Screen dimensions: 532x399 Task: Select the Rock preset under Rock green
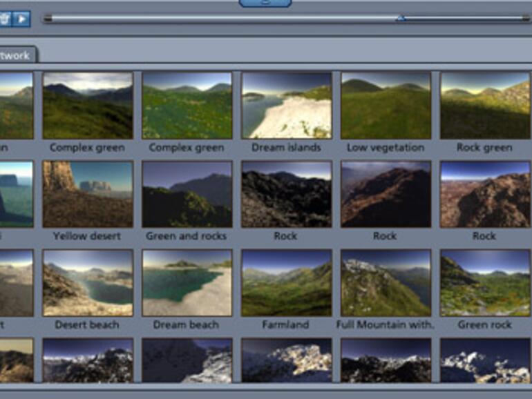[484, 194]
